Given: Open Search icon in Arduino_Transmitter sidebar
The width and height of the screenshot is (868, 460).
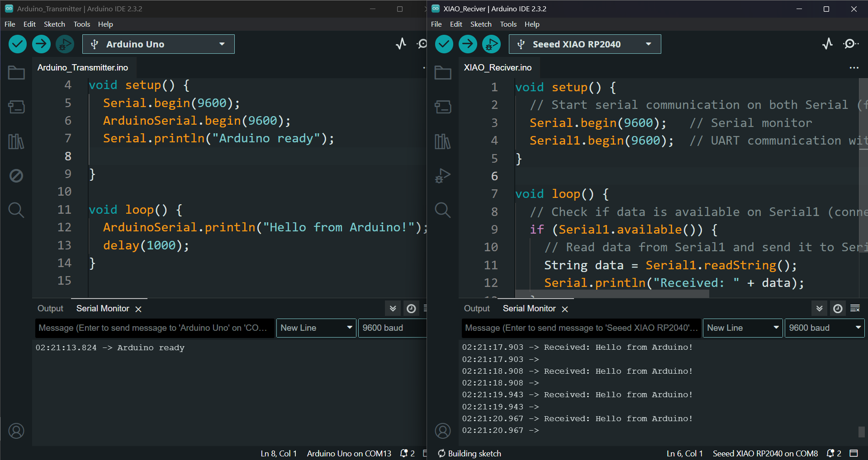Looking at the screenshot, I should [x=16, y=210].
